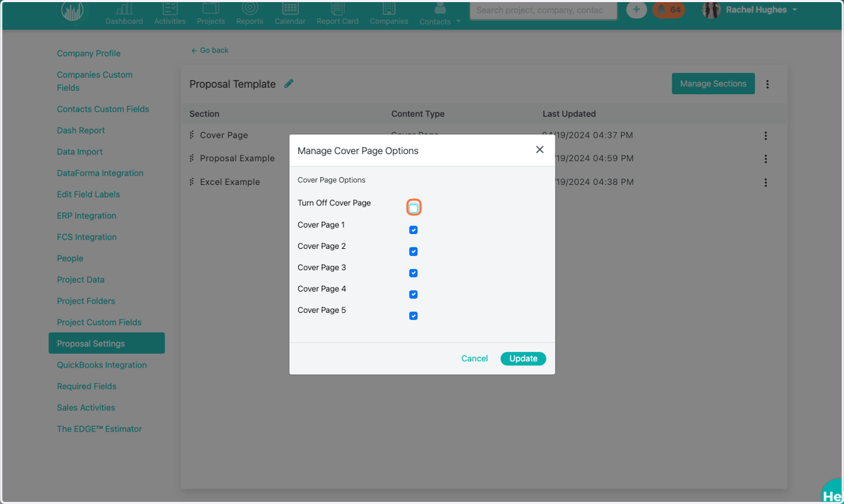Open Project Data in sidebar
Screen dimensions: 844x504
[81, 280]
